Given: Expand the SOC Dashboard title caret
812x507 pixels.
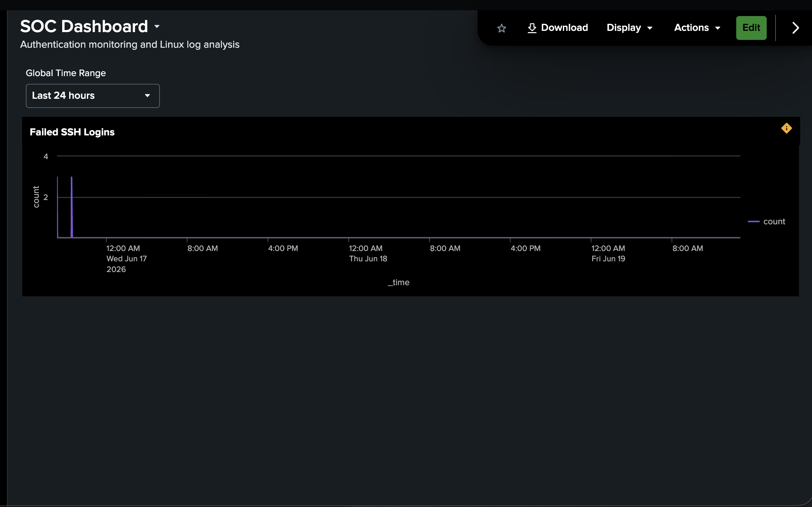Looking at the screenshot, I should 157,27.
